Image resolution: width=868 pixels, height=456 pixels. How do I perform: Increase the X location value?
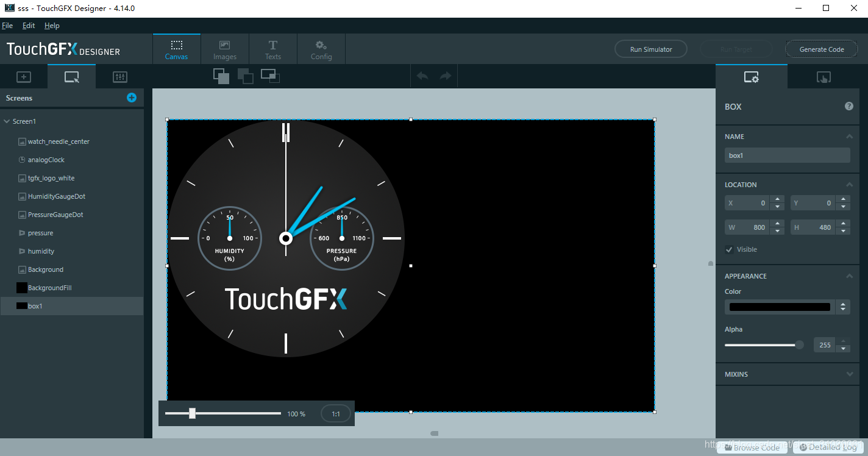(x=777, y=199)
